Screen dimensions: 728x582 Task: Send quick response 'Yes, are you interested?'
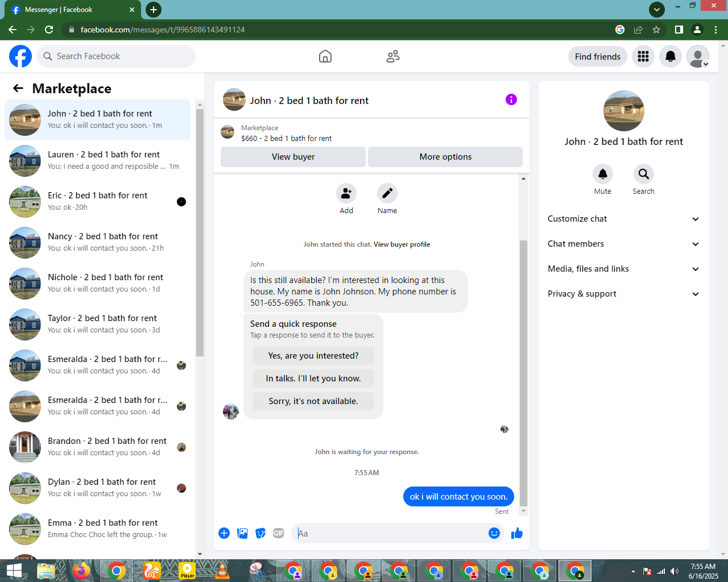coord(313,356)
